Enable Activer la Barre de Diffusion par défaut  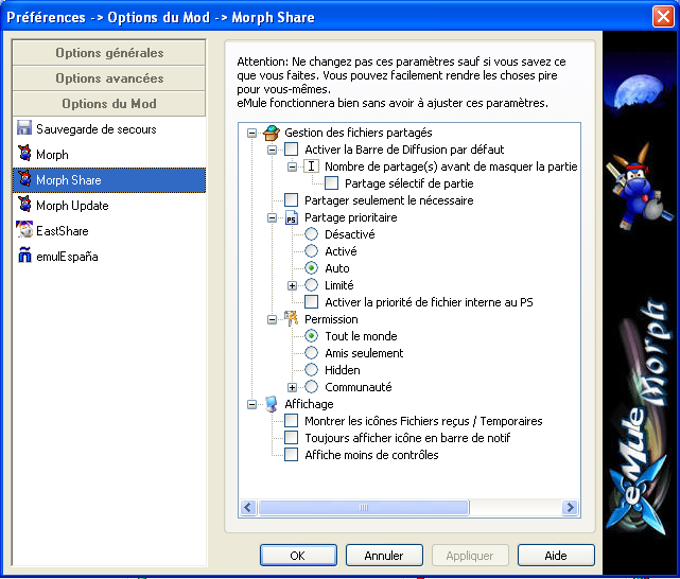(x=291, y=150)
